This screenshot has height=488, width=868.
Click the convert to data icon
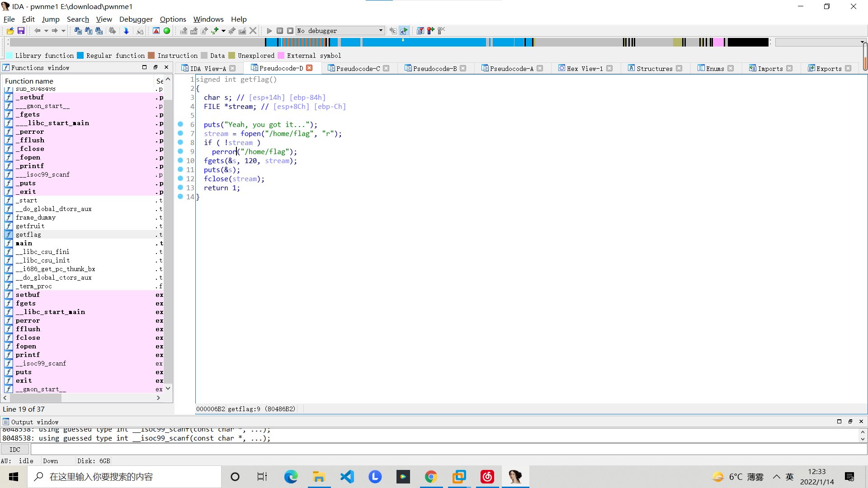pyautogui.click(x=194, y=31)
